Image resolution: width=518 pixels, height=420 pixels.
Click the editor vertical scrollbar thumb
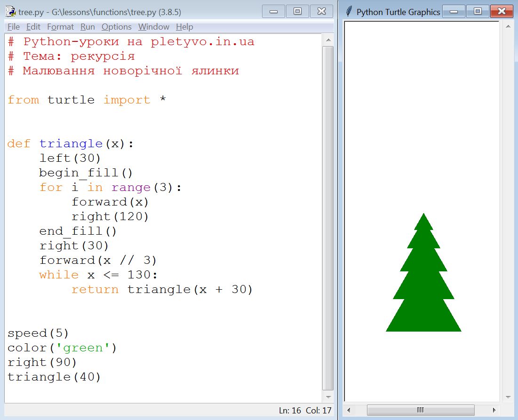pos(328,218)
